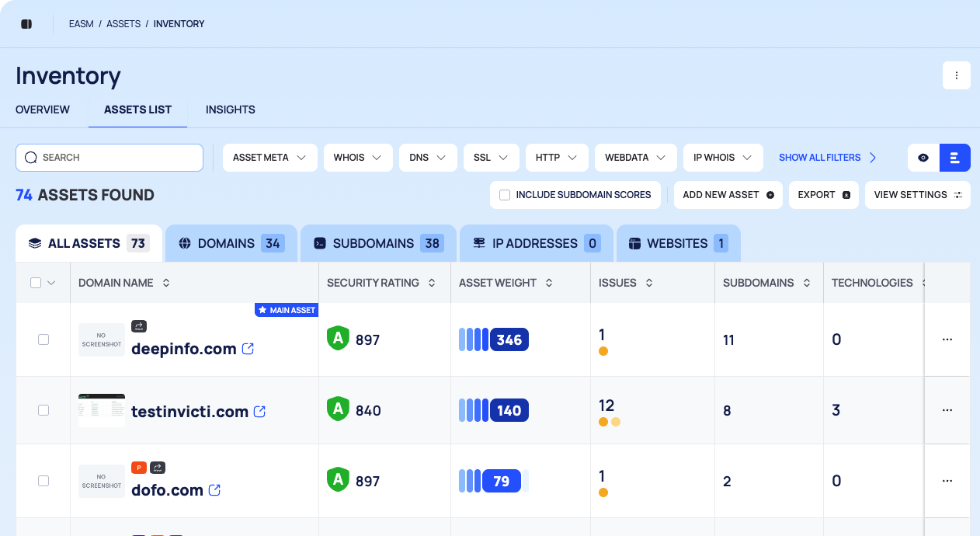
Task: Select the Domains tab
Action: 231,243
